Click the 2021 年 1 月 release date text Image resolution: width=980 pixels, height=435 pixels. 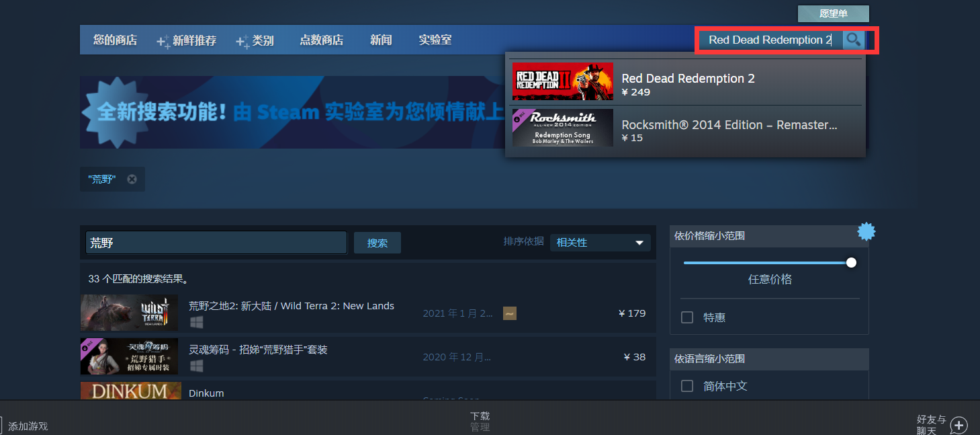pos(457,313)
